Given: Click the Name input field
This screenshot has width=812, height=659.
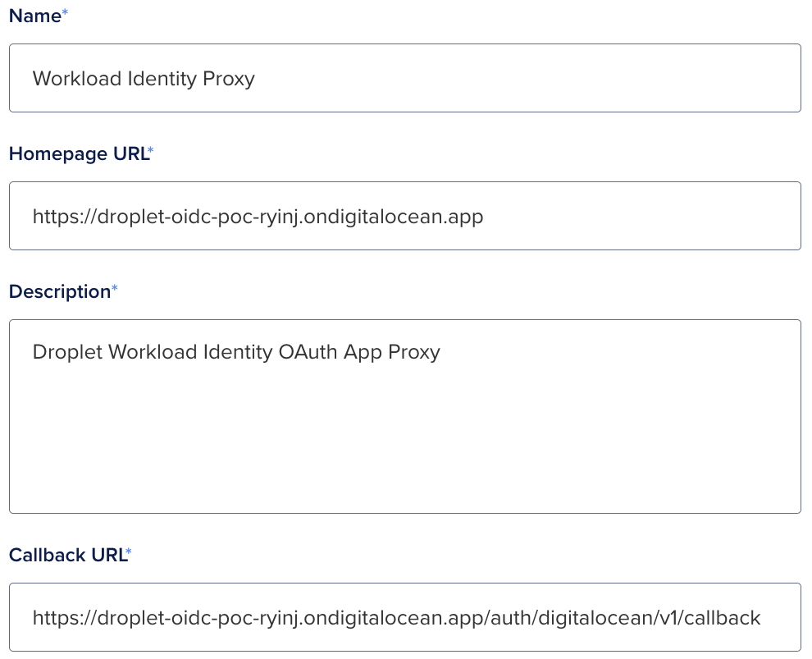Looking at the screenshot, I should coord(405,78).
